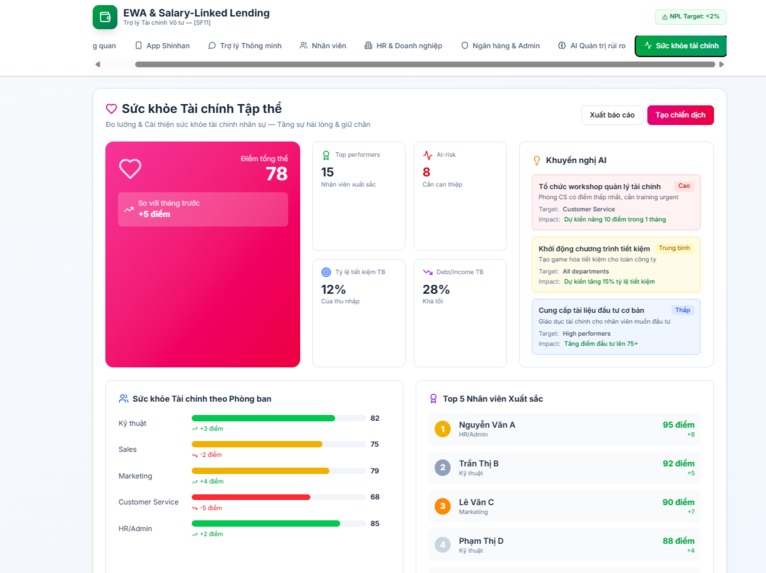Click the left arrow of tab scrollbar
The width and height of the screenshot is (766, 573).
point(98,64)
